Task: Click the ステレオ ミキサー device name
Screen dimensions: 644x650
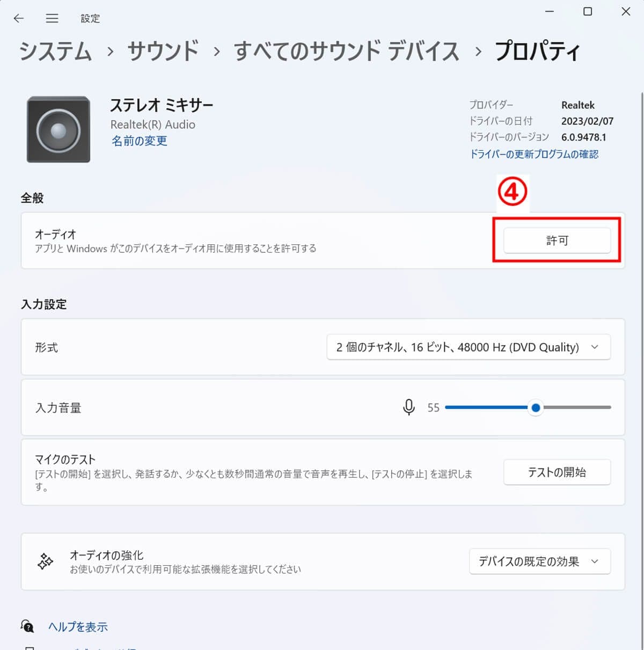Action: click(162, 105)
